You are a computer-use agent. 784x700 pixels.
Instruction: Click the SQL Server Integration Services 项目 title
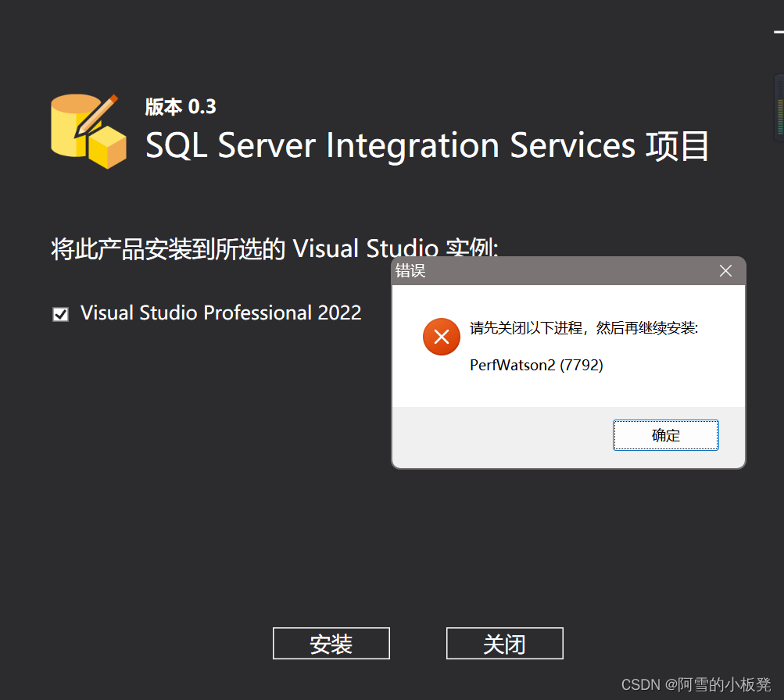point(426,145)
